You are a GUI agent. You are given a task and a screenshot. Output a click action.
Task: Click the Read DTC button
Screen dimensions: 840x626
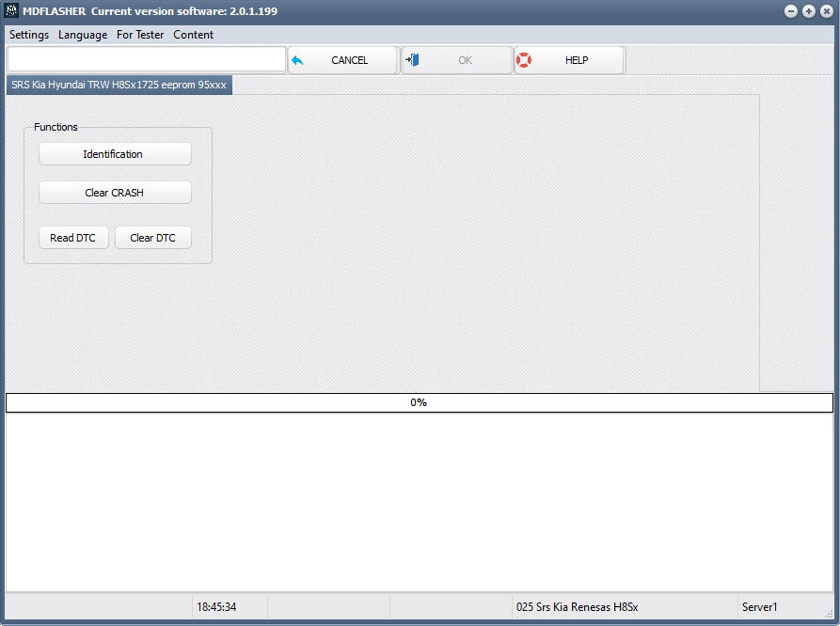(73, 238)
